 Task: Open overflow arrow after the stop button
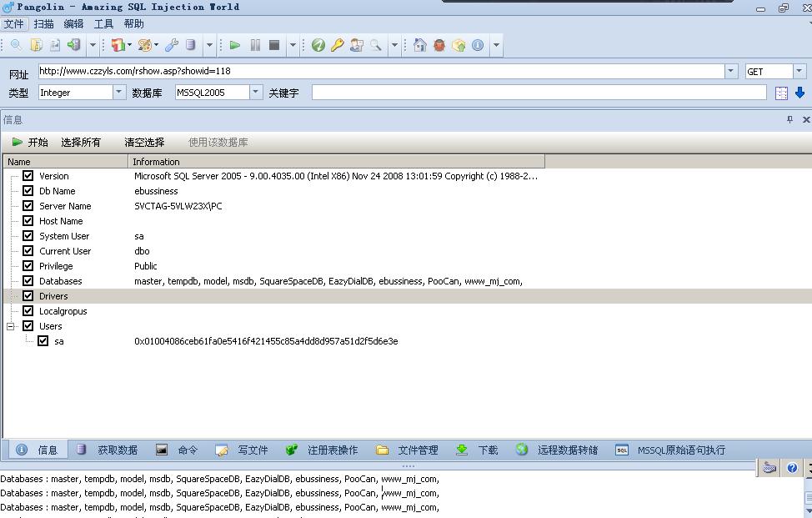293,45
